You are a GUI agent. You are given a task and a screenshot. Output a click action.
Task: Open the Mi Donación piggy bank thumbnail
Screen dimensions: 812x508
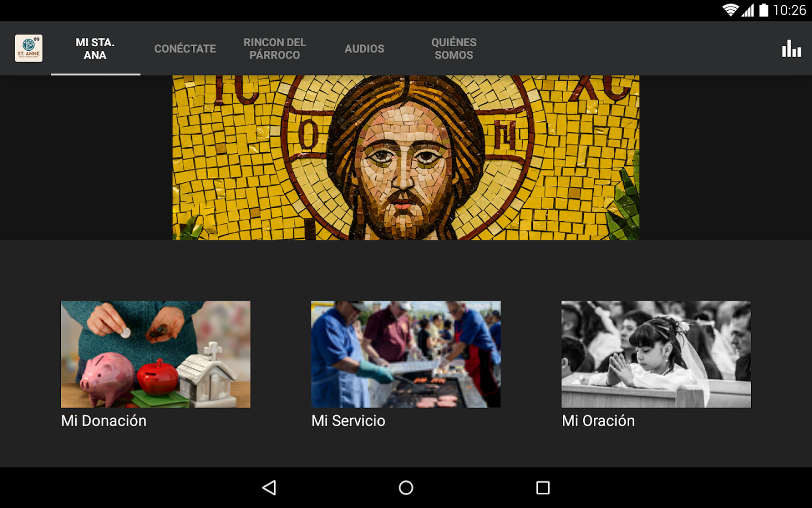click(156, 354)
